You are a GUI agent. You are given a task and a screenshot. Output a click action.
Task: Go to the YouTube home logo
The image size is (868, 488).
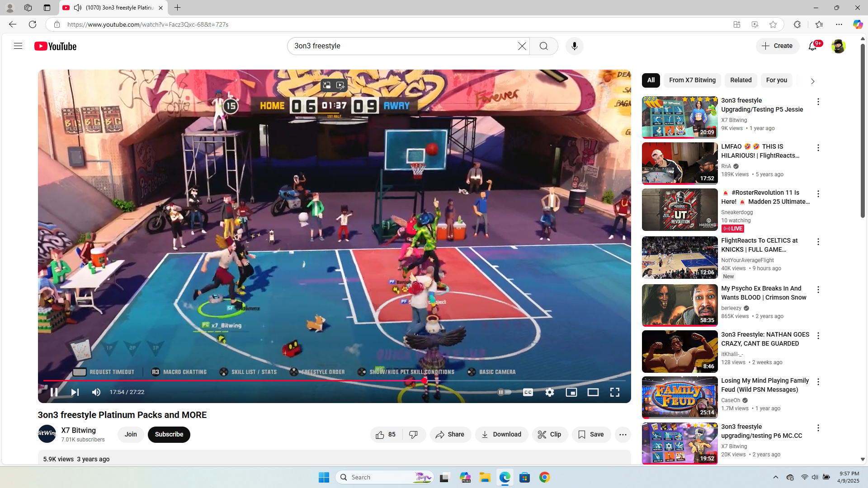click(x=56, y=46)
